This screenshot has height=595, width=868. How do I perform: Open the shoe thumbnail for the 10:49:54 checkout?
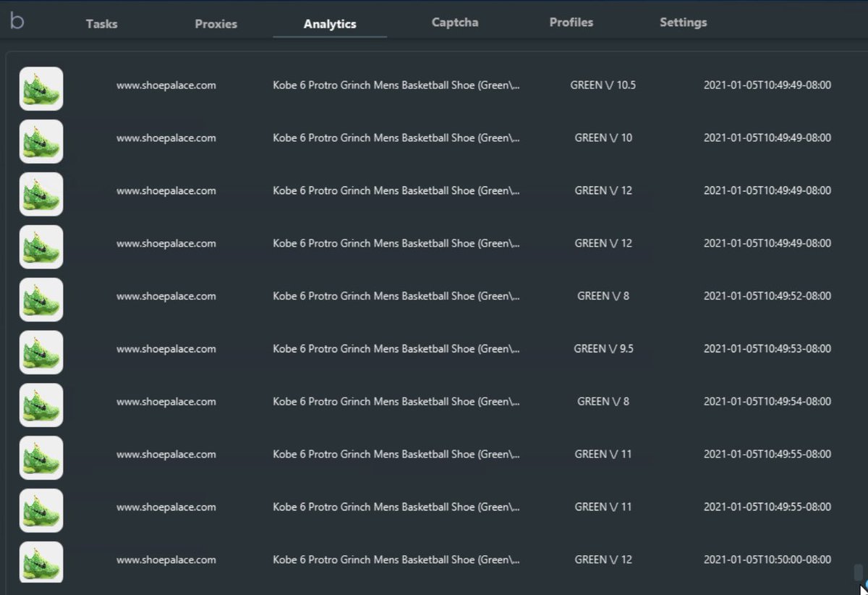(x=41, y=405)
